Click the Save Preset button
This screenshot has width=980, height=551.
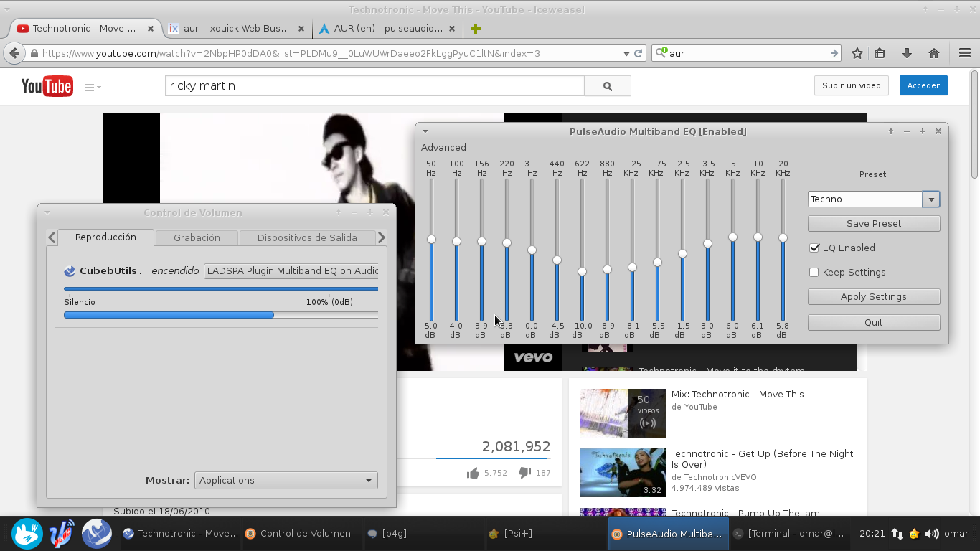click(x=874, y=223)
